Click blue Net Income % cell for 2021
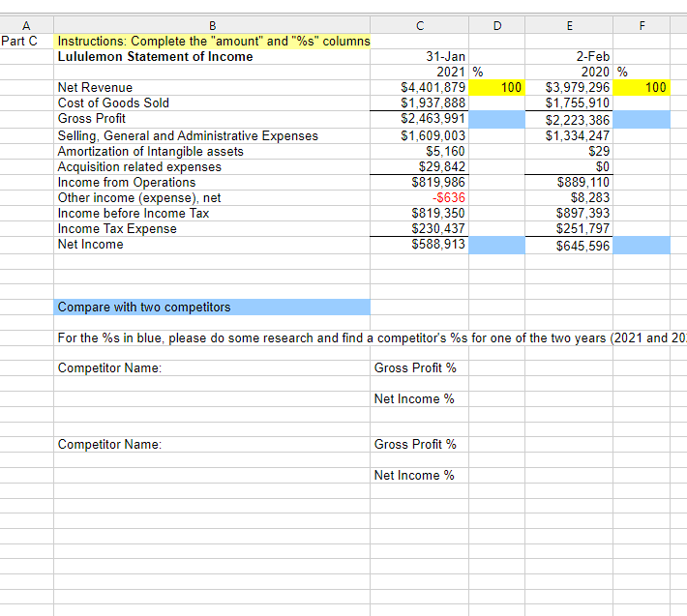 (x=496, y=246)
